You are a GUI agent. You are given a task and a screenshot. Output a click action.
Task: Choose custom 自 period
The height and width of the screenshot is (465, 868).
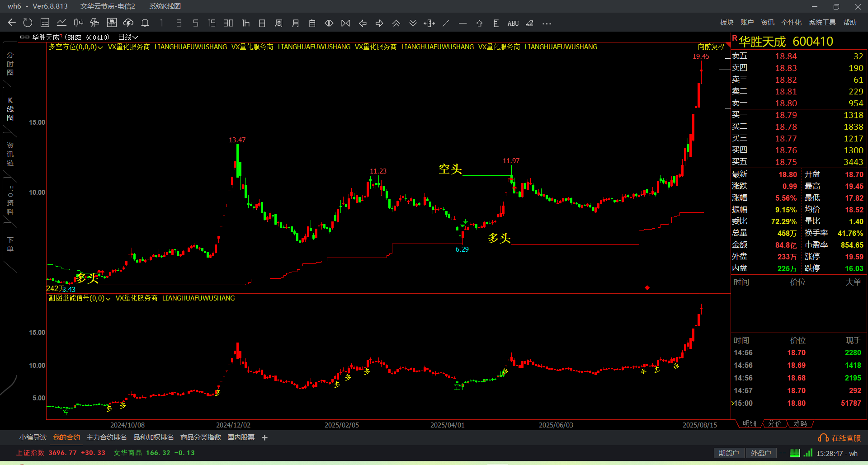[312, 23]
